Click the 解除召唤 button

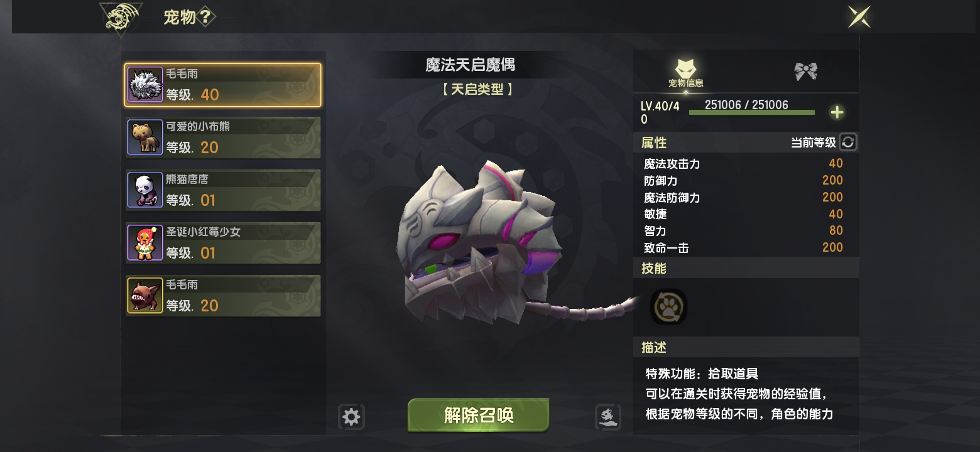[479, 415]
